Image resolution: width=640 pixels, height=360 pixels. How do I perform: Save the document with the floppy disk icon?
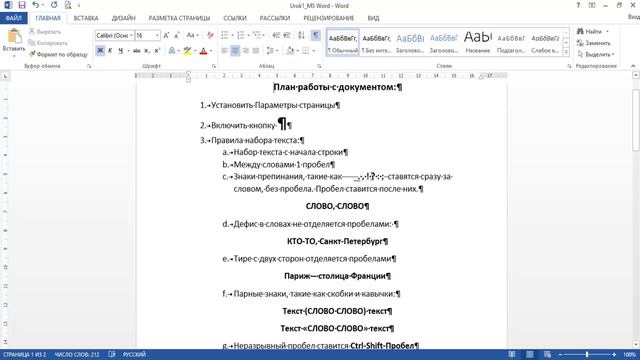22,5
